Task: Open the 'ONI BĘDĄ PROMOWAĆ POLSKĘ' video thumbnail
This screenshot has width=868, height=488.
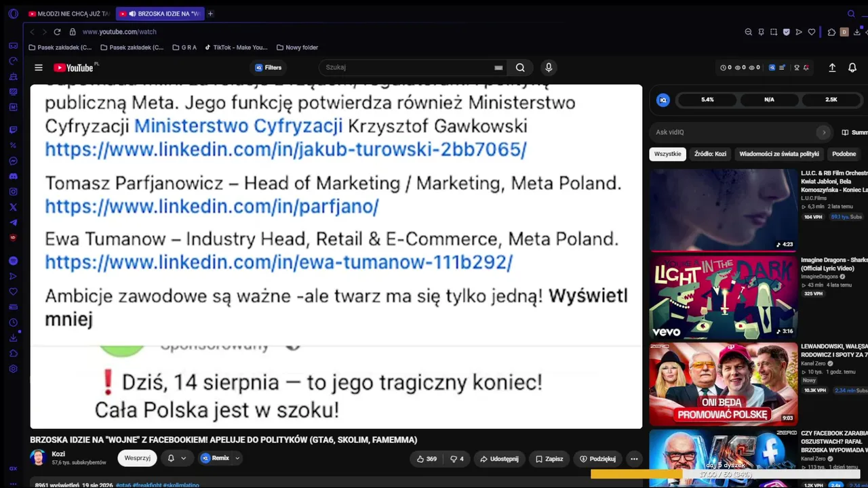Action: pyautogui.click(x=724, y=384)
